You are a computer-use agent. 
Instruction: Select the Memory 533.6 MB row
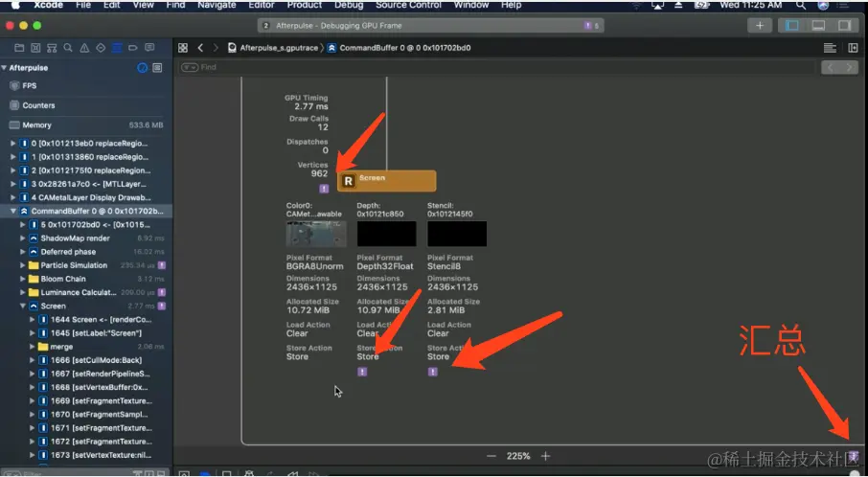[x=86, y=125]
